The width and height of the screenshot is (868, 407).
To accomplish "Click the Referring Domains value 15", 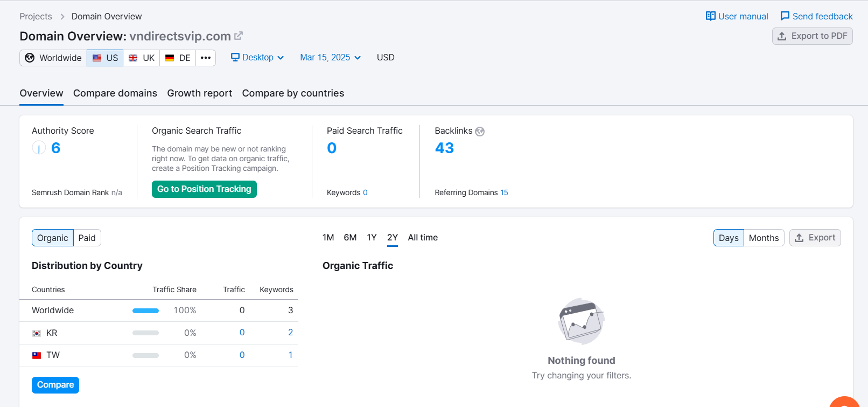I will [504, 192].
